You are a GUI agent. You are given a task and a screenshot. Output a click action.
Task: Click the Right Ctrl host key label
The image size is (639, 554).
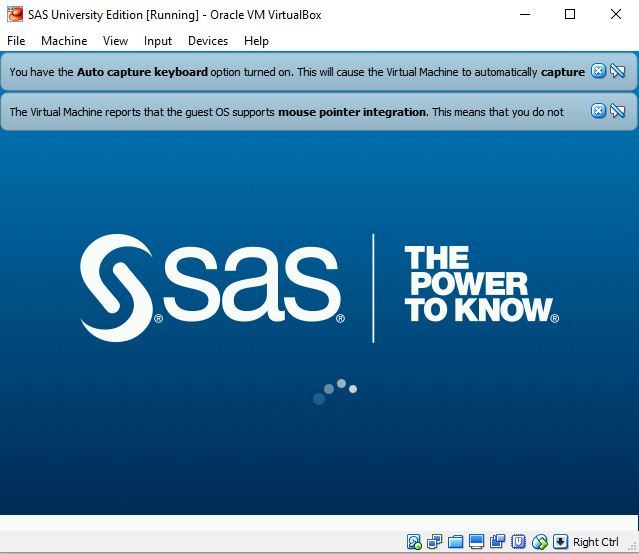coord(595,542)
